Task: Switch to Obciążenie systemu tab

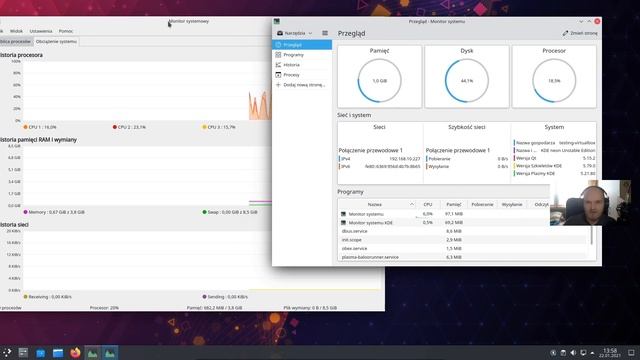Action: [56, 42]
